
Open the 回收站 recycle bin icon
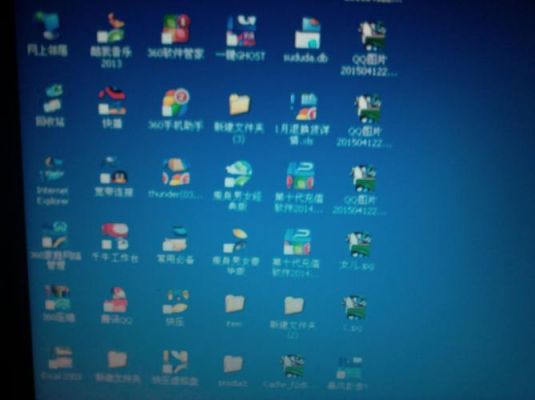pos(50,106)
